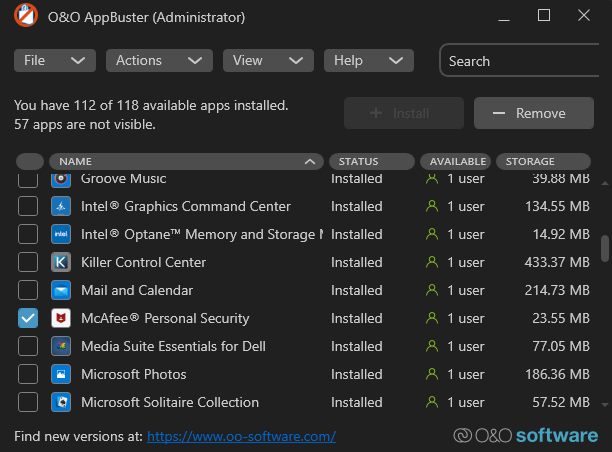This screenshot has width=612, height=452.
Task: Click the Killer Control Center K icon
Action: click(x=61, y=262)
